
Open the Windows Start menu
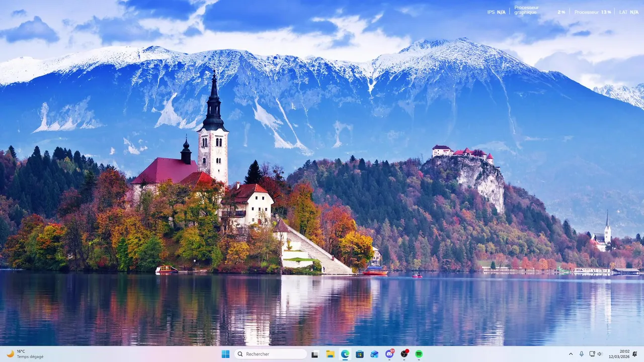click(225, 354)
